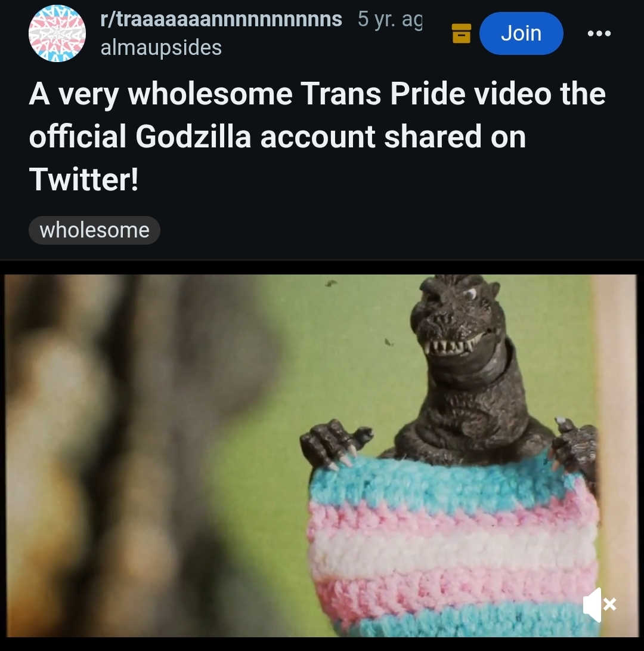644x651 pixels.
Task: Unmute the video with the speaker icon
Action: (x=599, y=604)
